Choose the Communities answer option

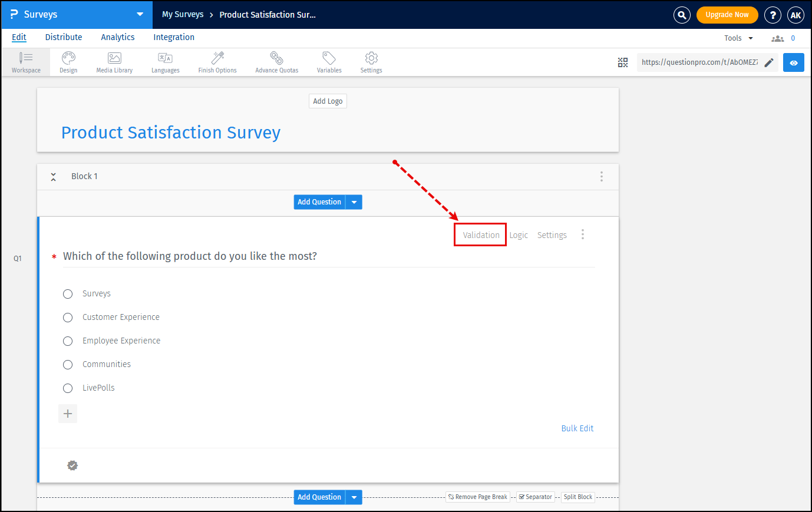coord(68,364)
